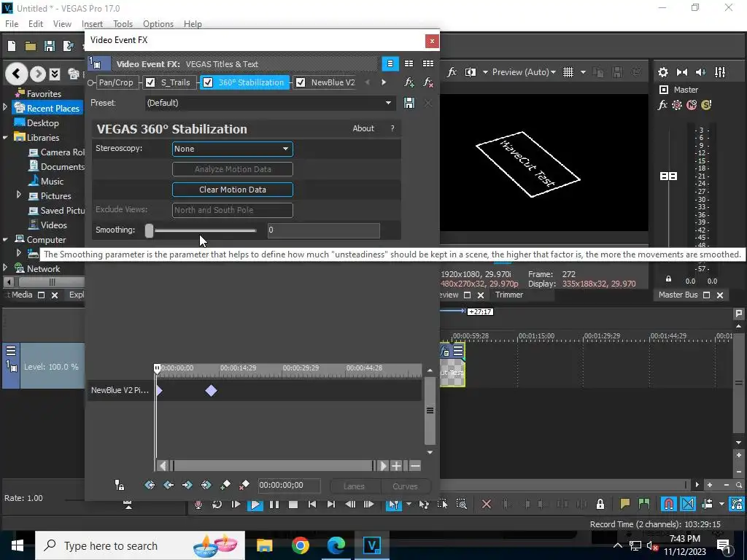The height and width of the screenshot is (560, 747).
Task: Click the About link in stabilization panel
Action: pyautogui.click(x=363, y=128)
